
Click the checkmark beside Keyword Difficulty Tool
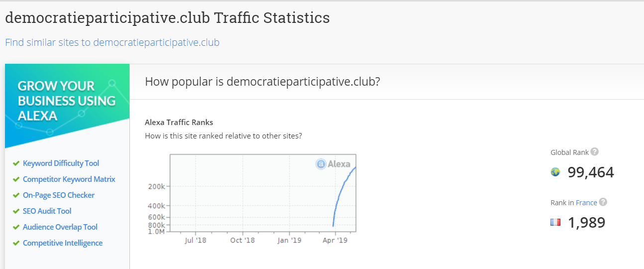click(x=16, y=163)
